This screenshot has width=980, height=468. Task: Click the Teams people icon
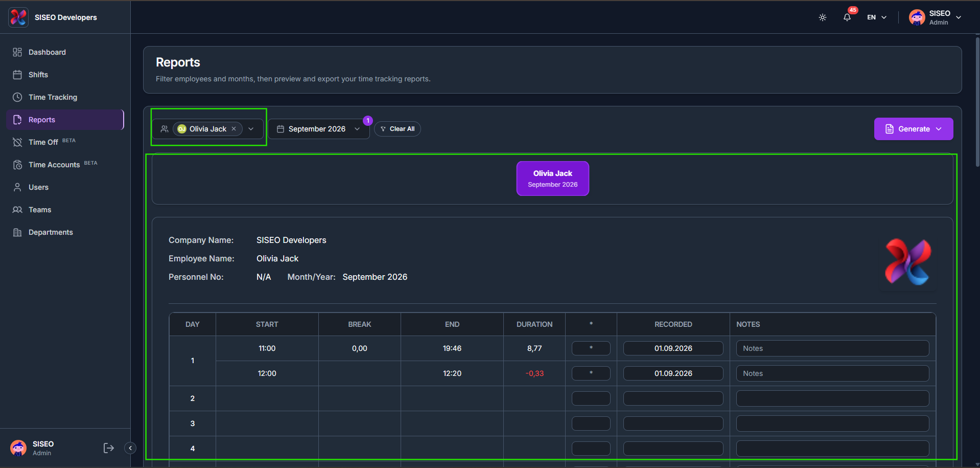(17, 210)
